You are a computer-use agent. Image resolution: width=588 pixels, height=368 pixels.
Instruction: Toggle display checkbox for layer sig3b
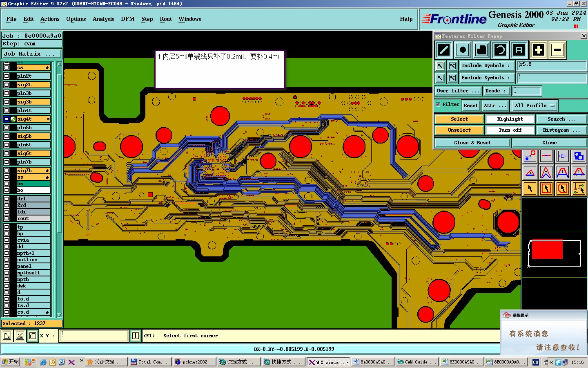(x=7, y=102)
